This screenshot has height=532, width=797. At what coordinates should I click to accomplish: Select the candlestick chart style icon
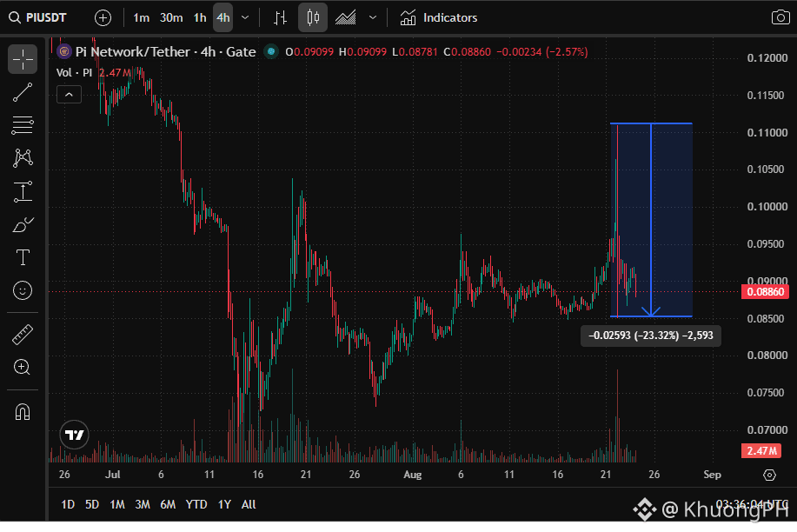(313, 17)
